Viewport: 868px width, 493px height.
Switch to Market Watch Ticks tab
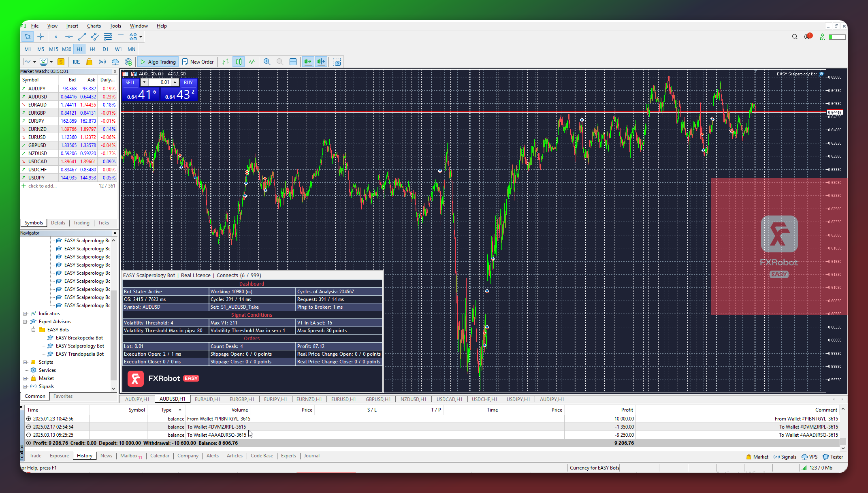[103, 223]
